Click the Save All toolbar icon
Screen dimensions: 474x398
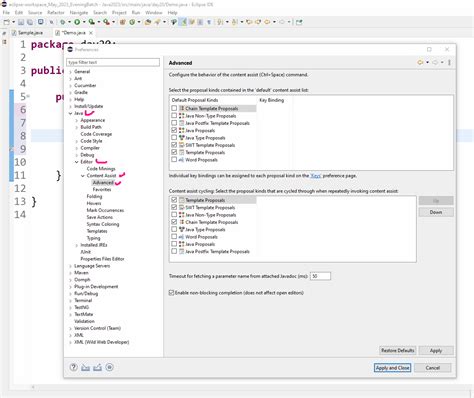pos(30,22)
